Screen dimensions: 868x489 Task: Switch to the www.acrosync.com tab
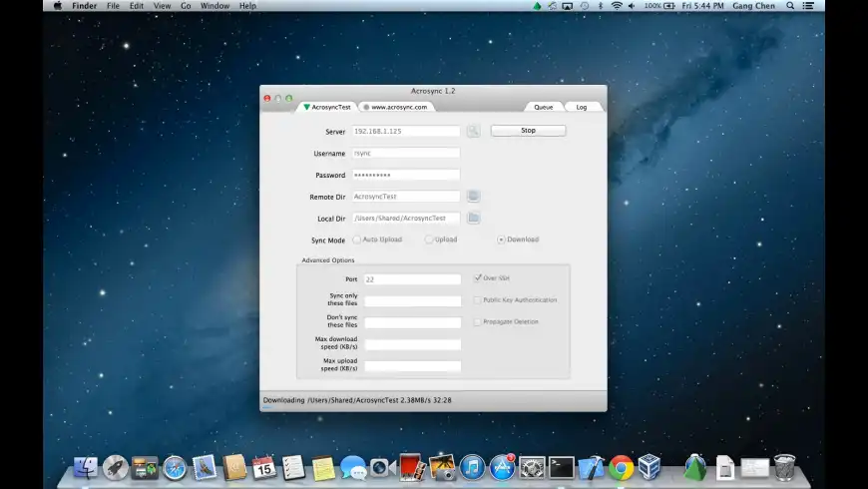point(395,107)
